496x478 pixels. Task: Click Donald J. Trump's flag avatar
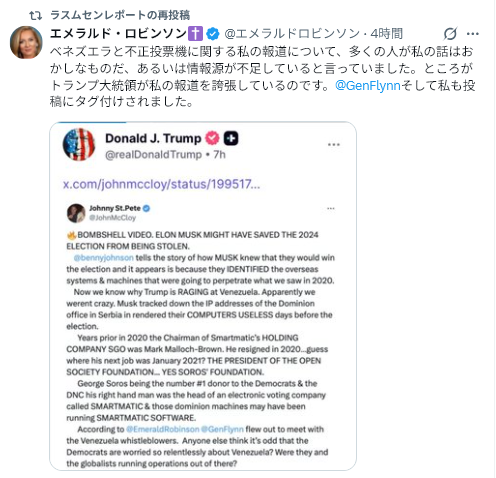79,144
